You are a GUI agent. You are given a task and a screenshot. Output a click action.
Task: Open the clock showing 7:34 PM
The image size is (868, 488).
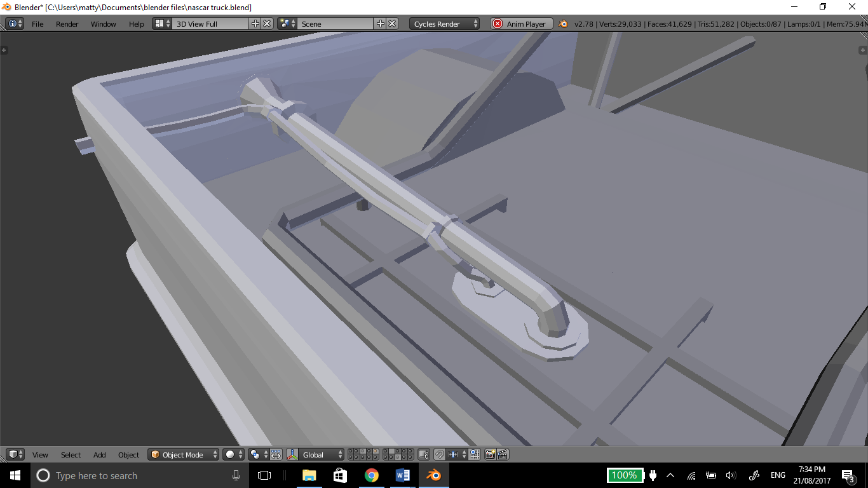(811, 475)
